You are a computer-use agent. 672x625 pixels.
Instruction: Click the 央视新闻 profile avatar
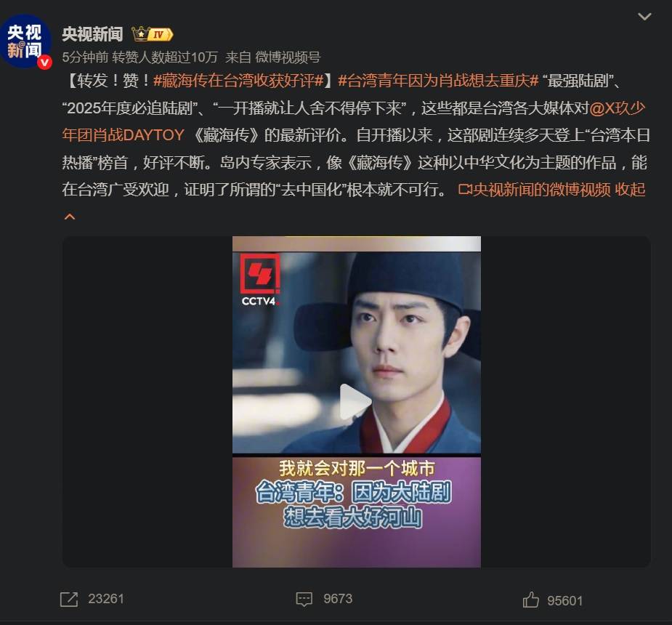(x=25, y=41)
